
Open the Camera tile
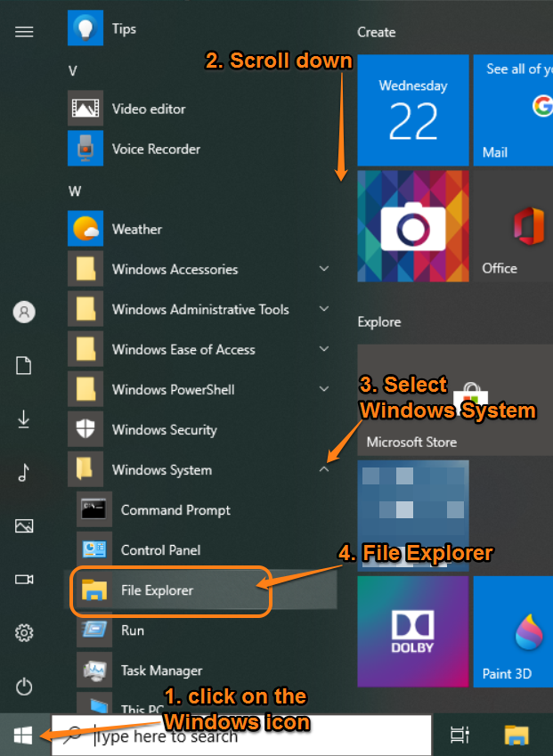tap(412, 225)
